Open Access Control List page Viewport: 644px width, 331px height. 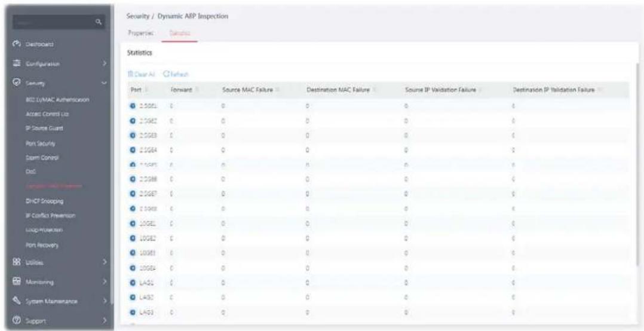46,114
